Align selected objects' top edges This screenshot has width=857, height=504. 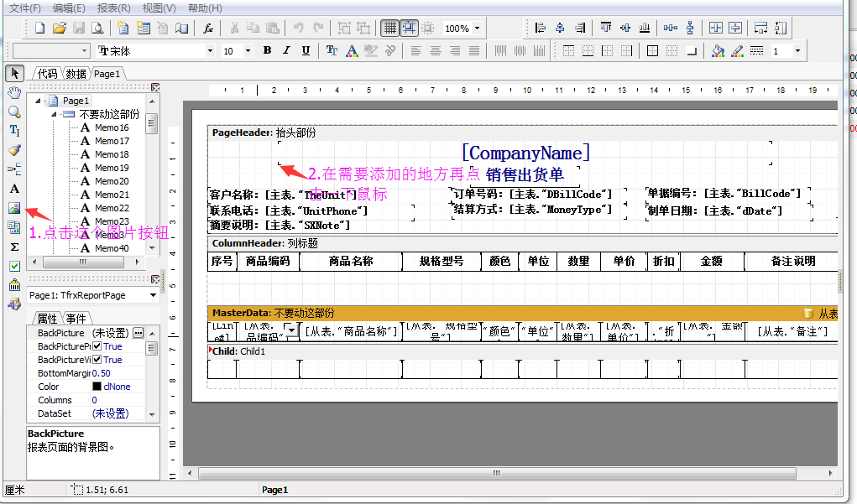(x=605, y=28)
